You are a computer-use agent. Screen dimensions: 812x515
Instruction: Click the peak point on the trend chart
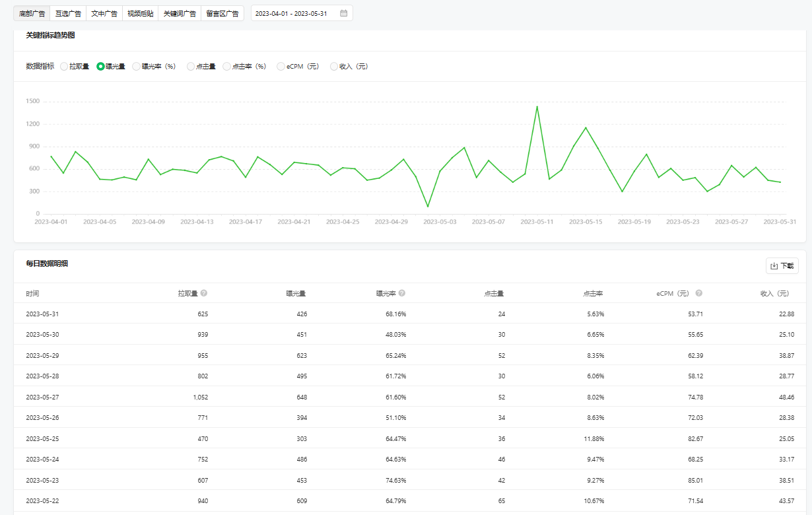(537, 106)
